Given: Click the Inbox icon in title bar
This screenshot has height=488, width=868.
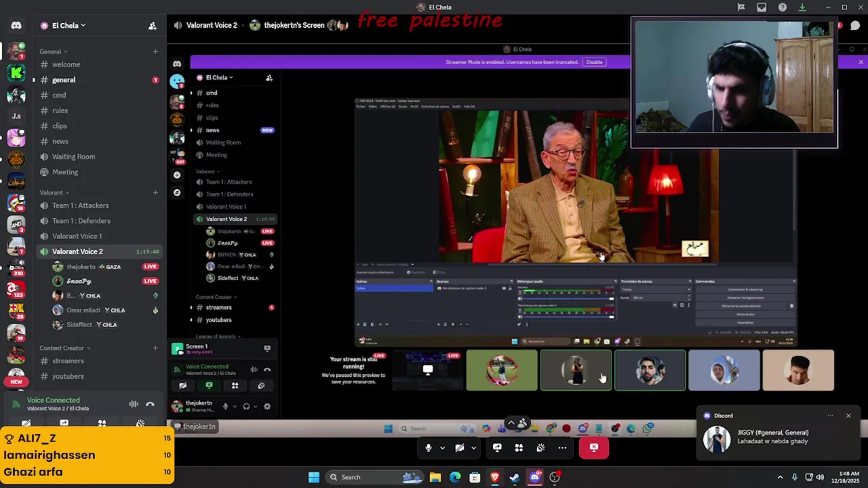Looking at the screenshot, I should pos(762,7).
